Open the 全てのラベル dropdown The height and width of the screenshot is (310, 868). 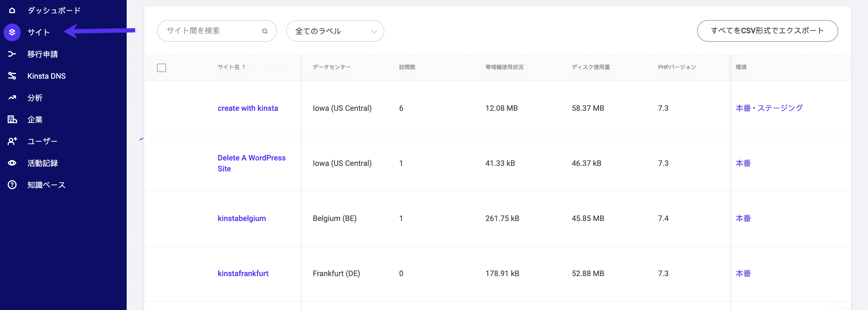point(335,31)
